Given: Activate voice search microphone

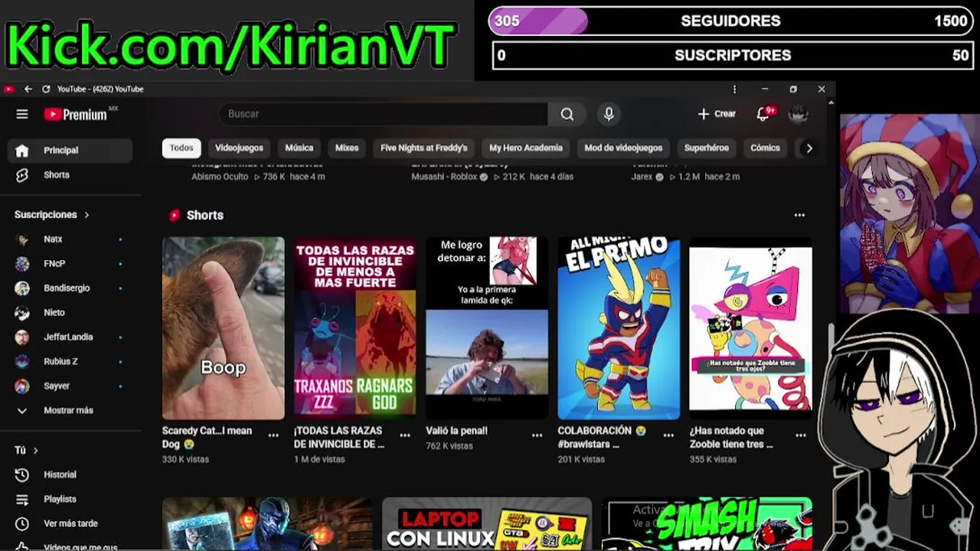Looking at the screenshot, I should [609, 114].
